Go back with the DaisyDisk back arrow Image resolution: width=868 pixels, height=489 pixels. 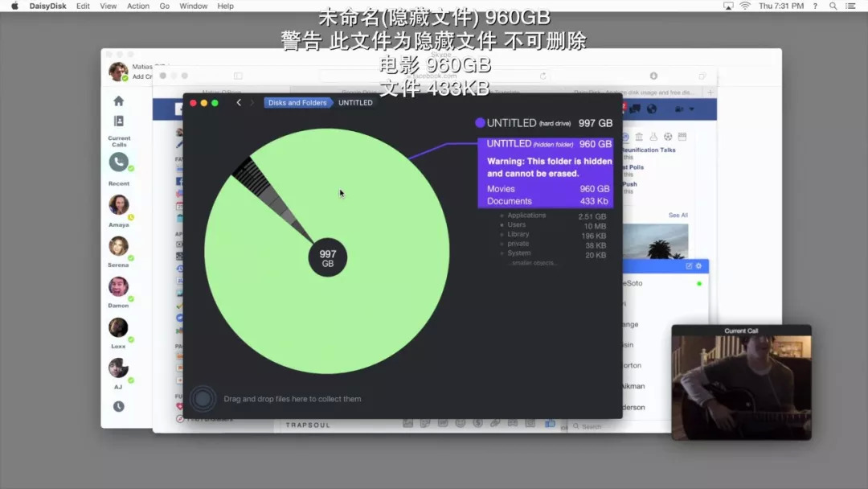click(239, 102)
